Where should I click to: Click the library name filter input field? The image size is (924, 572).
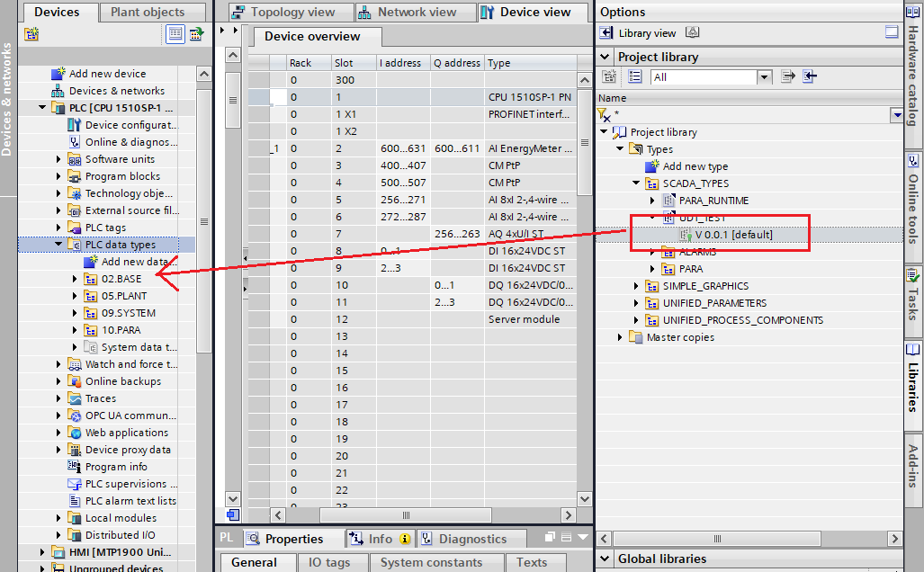(x=749, y=114)
